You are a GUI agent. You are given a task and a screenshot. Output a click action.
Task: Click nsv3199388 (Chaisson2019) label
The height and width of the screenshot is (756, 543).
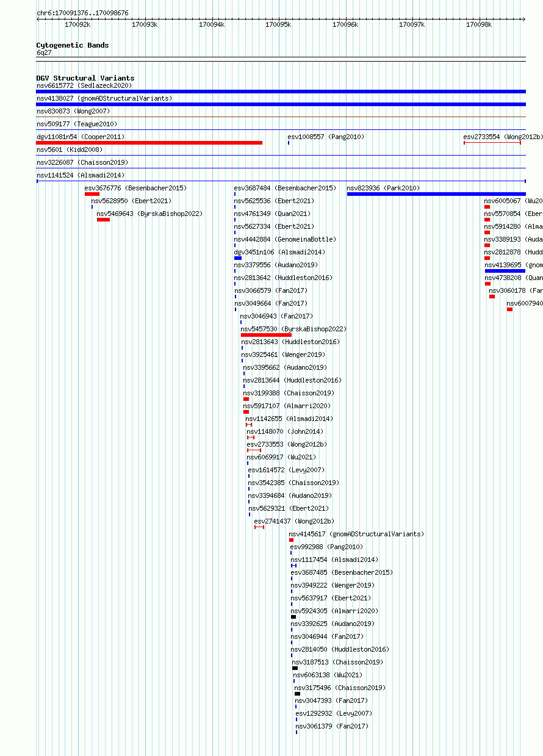point(289,393)
